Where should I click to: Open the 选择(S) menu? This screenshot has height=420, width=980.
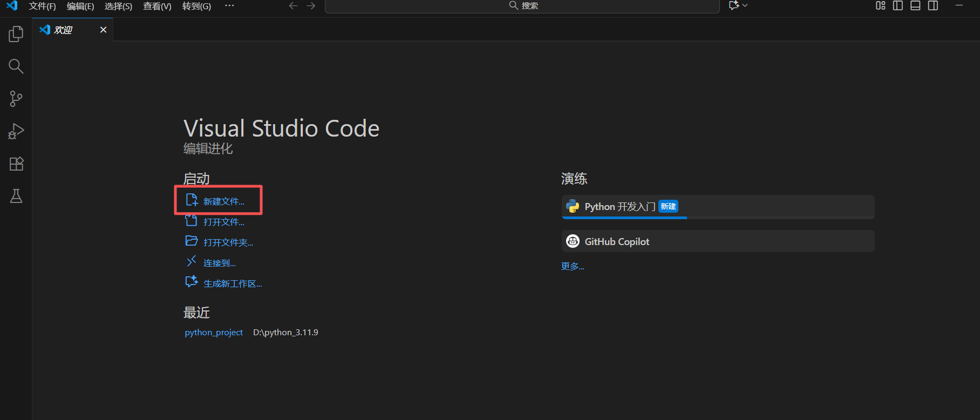[118, 6]
